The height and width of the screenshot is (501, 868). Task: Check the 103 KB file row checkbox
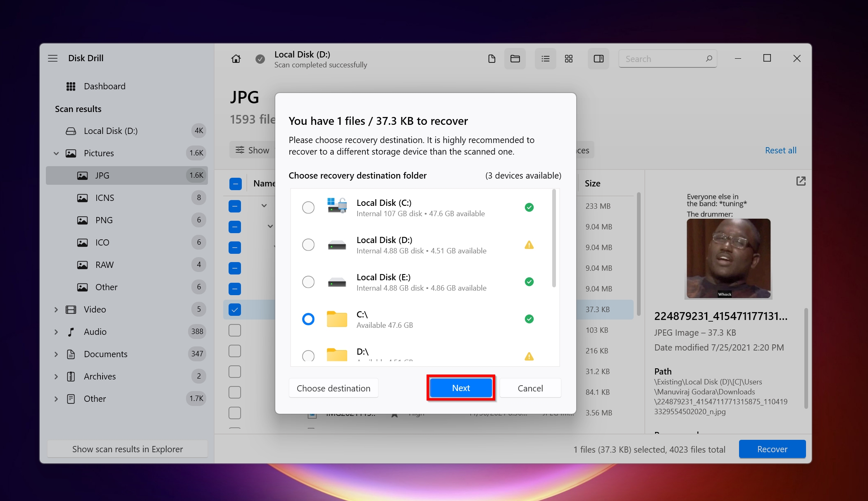(x=235, y=330)
